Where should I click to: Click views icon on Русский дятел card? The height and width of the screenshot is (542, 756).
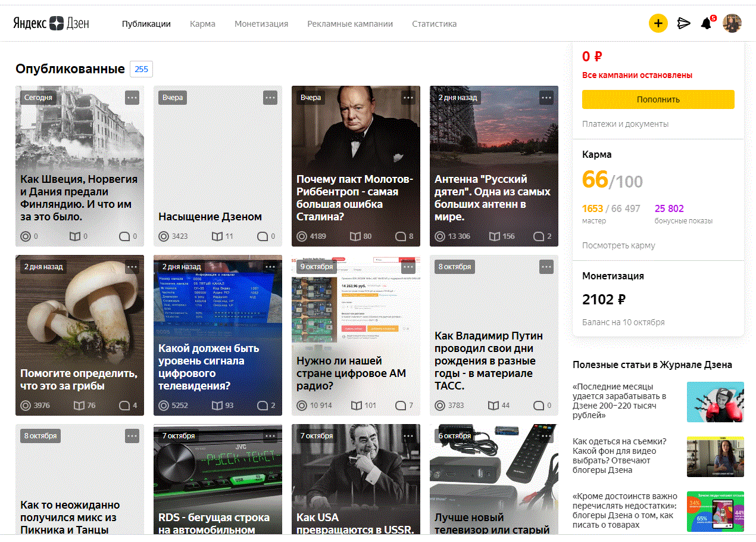point(440,236)
